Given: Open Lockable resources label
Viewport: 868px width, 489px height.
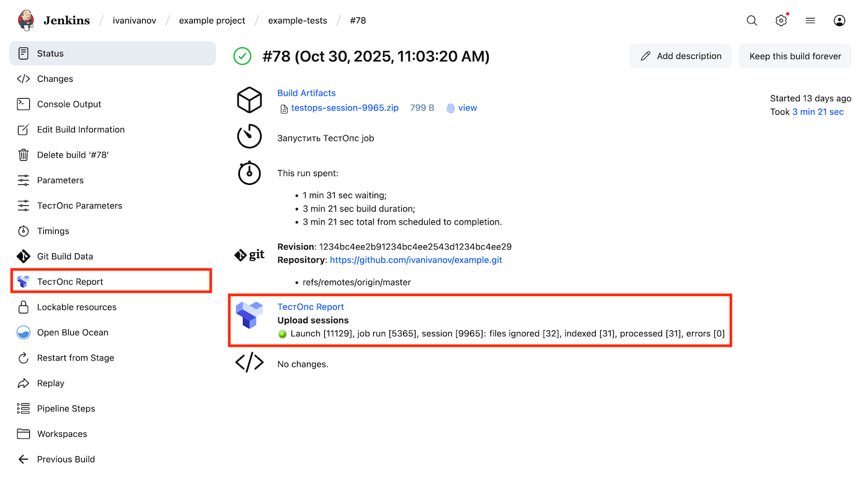Looking at the screenshot, I should [x=77, y=307].
